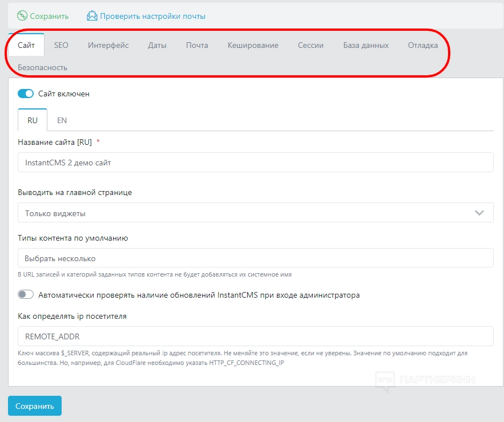Open the Интерфейс tab

coord(108,45)
